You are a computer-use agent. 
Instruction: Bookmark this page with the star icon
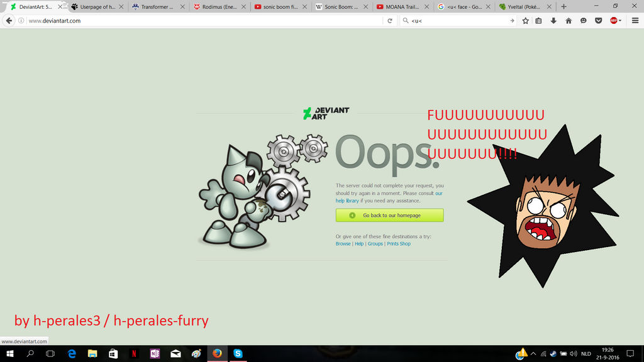[x=526, y=20]
